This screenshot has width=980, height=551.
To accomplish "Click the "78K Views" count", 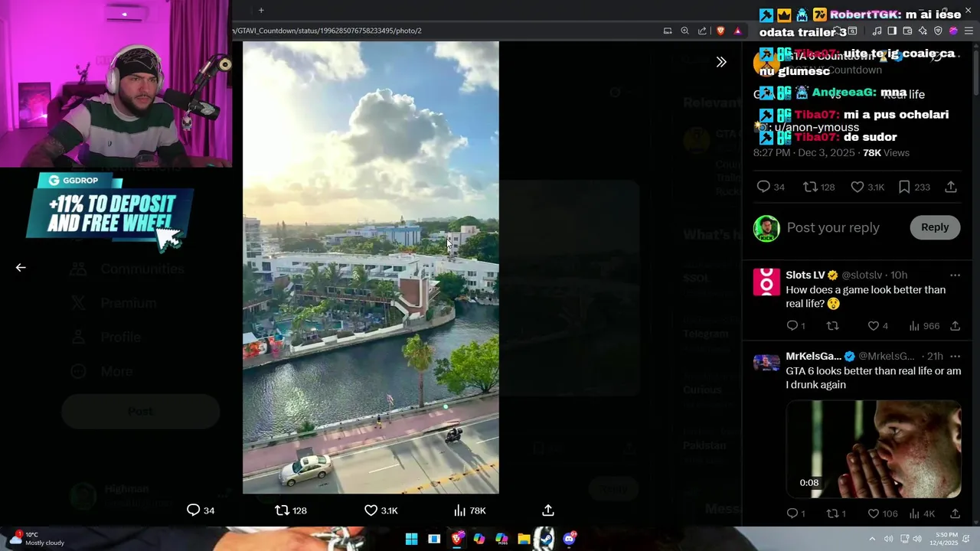I will 886,153.
